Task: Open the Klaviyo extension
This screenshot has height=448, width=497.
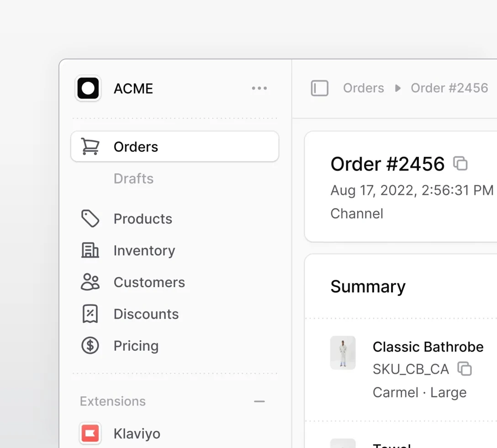Action: pyautogui.click(x=137, y=433)
